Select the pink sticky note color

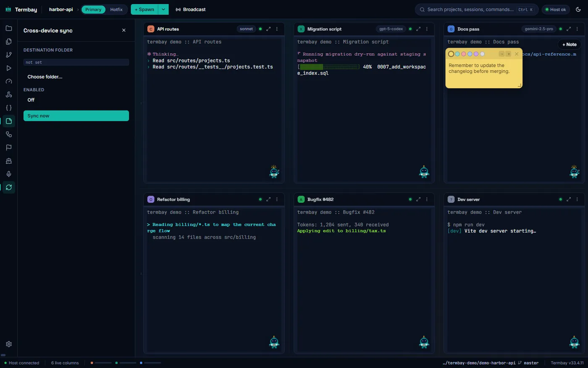tap(464, 54)
